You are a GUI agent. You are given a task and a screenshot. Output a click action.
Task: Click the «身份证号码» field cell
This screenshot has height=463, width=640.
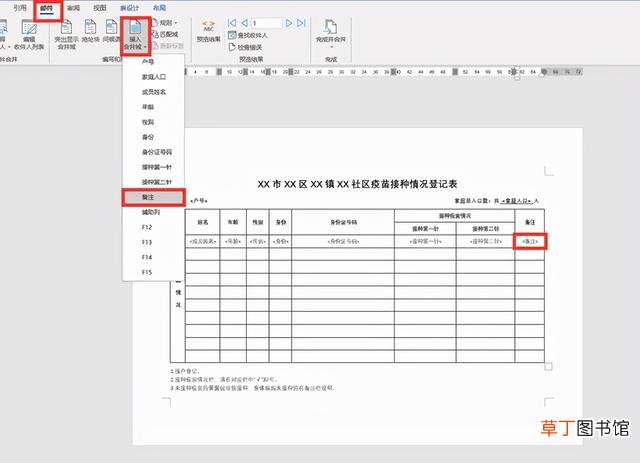[343, 241]
